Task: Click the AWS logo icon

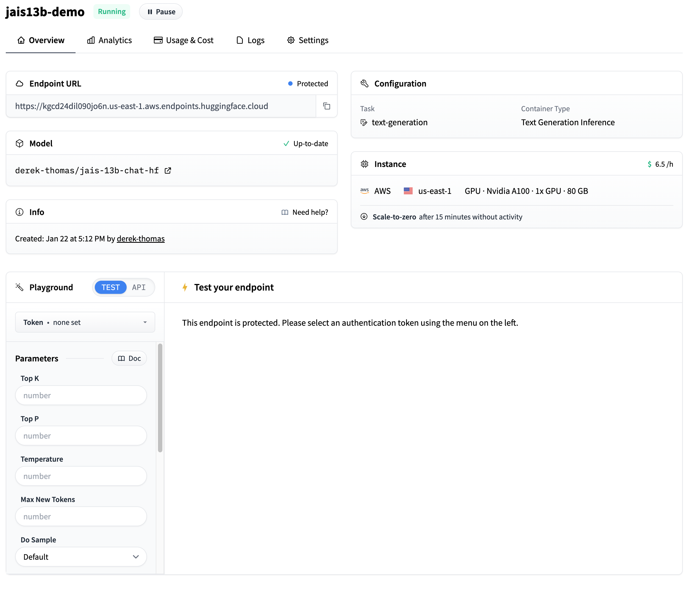Action: click(364, 191)
